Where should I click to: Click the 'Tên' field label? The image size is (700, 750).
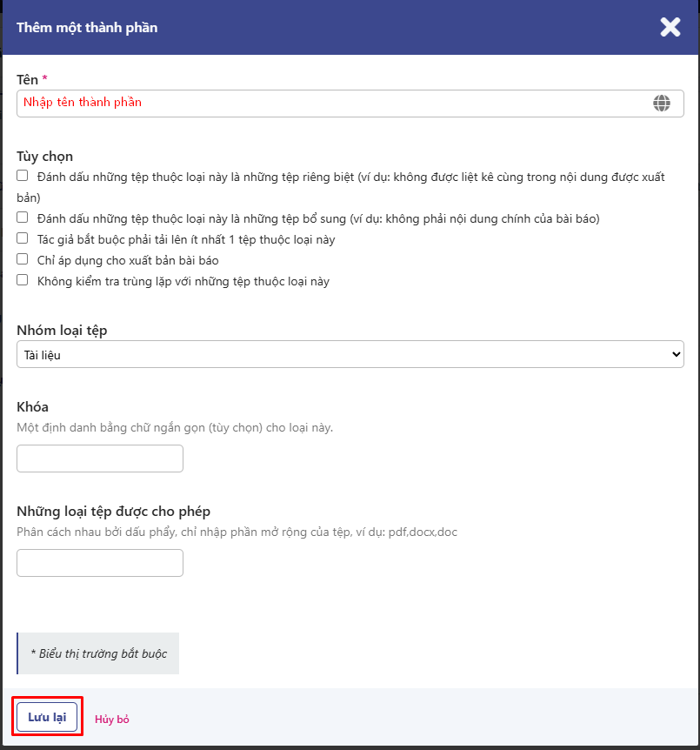(x=27, y=79)
